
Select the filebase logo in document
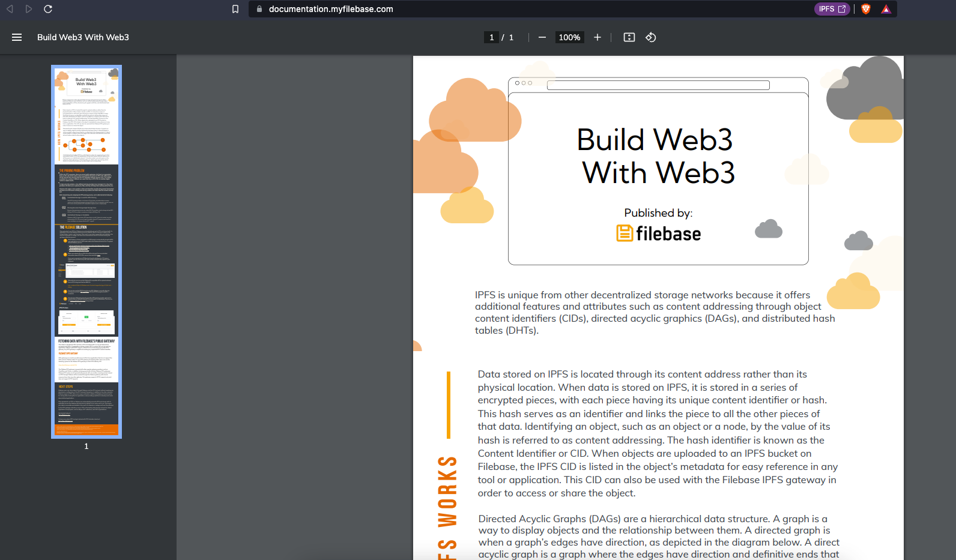[x=659, y=233]
